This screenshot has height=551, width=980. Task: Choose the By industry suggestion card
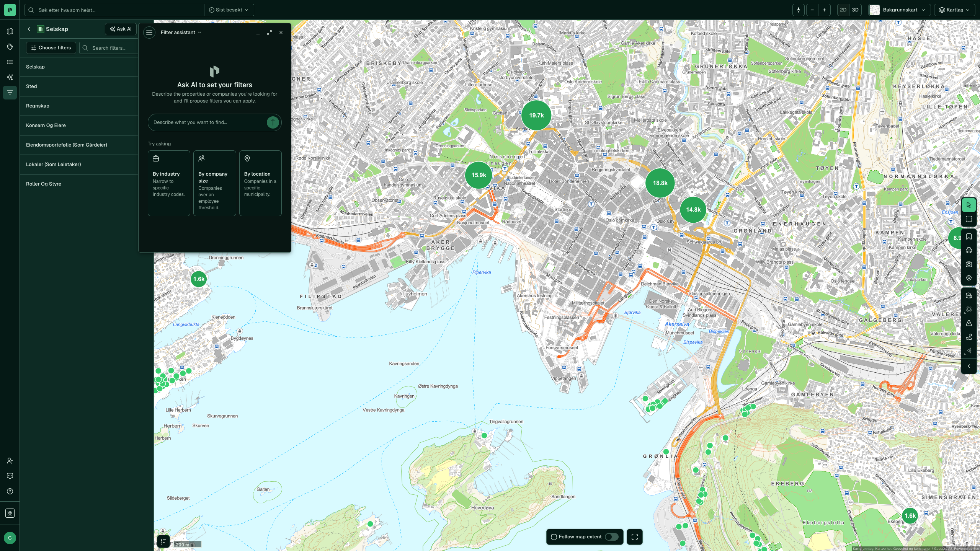pos(169,183)
